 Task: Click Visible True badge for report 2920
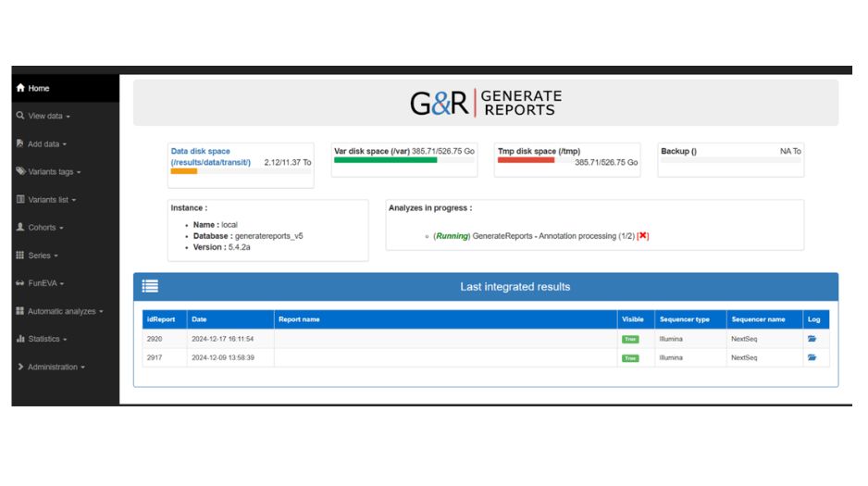(x=630, y=340)
